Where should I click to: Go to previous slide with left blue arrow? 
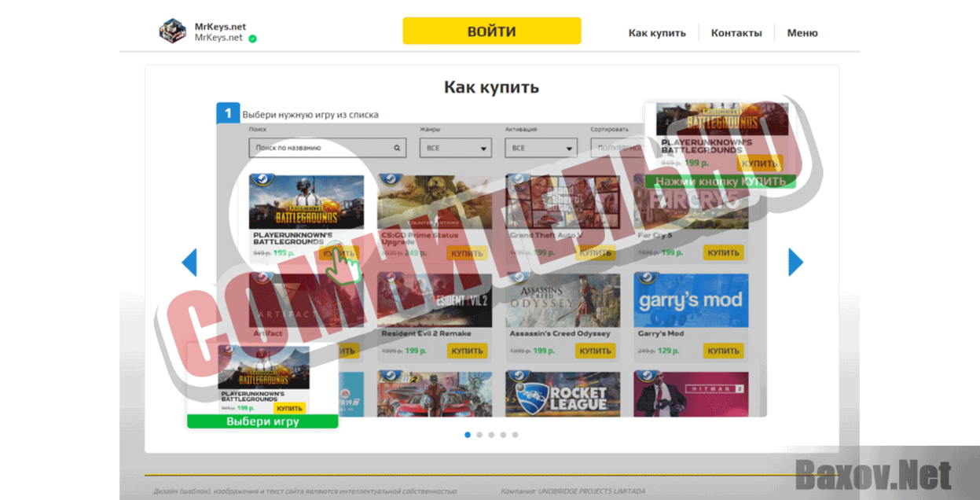pyautogui.click(x=189, y=263)
